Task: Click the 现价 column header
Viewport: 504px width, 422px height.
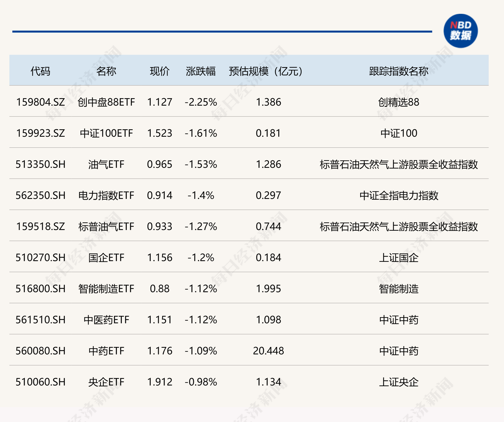Action: [159, 71]
